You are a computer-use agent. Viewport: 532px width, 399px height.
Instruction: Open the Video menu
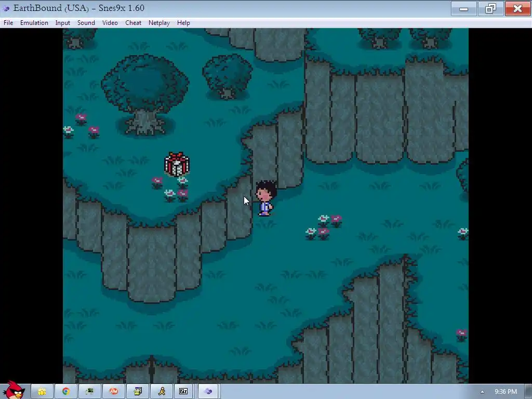click(110, 23)
